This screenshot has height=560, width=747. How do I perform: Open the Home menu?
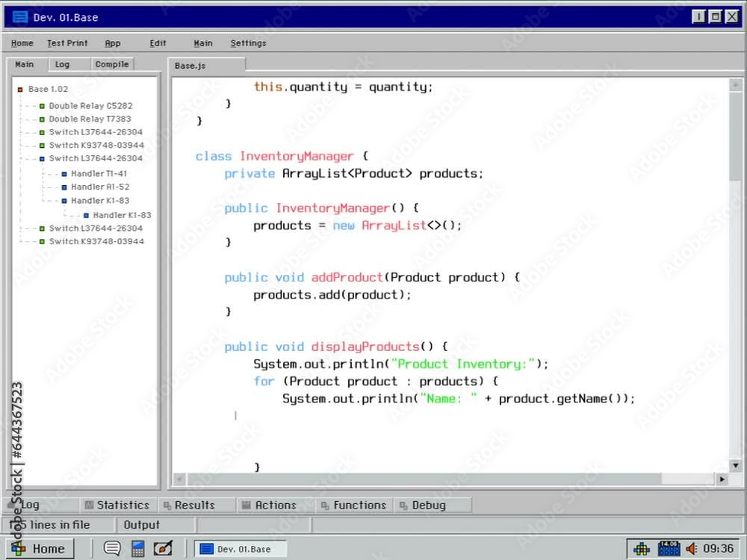tap(22, 43)
